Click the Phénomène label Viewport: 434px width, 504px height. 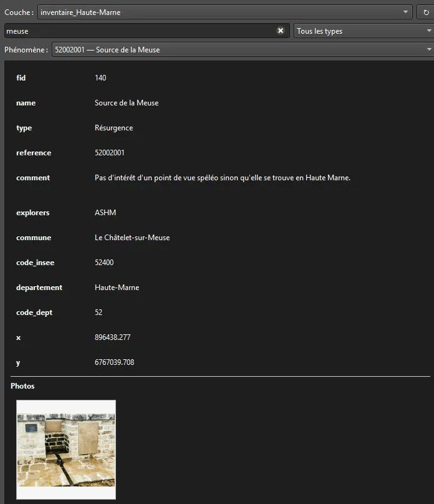26,49
